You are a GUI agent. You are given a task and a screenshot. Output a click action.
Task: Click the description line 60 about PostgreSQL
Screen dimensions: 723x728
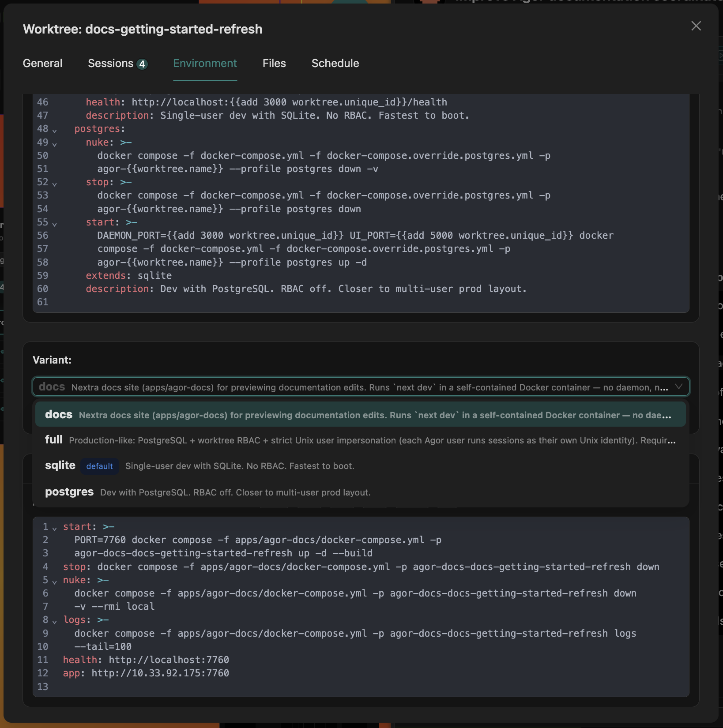click(x=306, y=289)
